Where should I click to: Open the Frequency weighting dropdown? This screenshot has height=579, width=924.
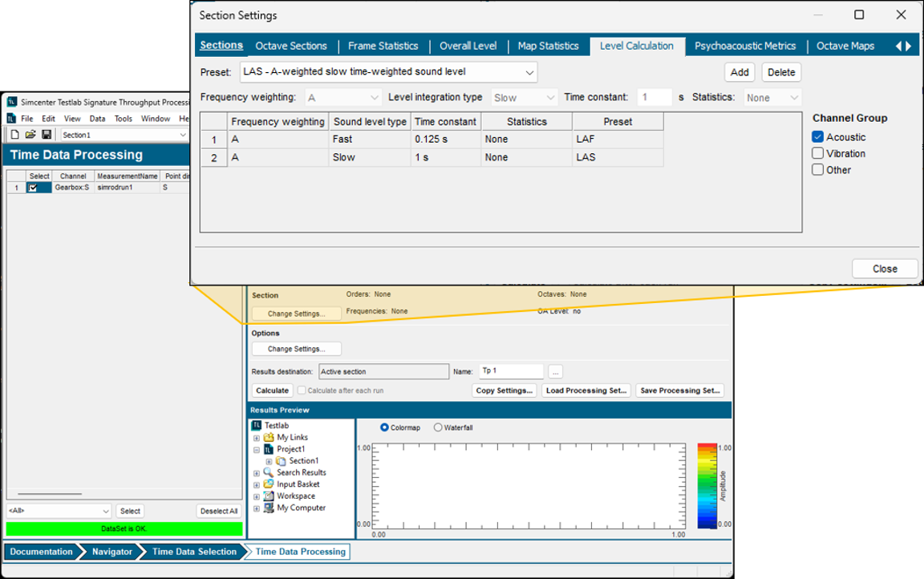coord(375,98)
